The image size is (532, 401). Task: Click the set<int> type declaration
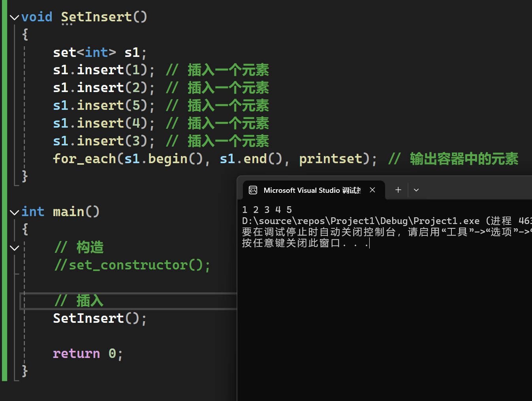click(85, 53)
